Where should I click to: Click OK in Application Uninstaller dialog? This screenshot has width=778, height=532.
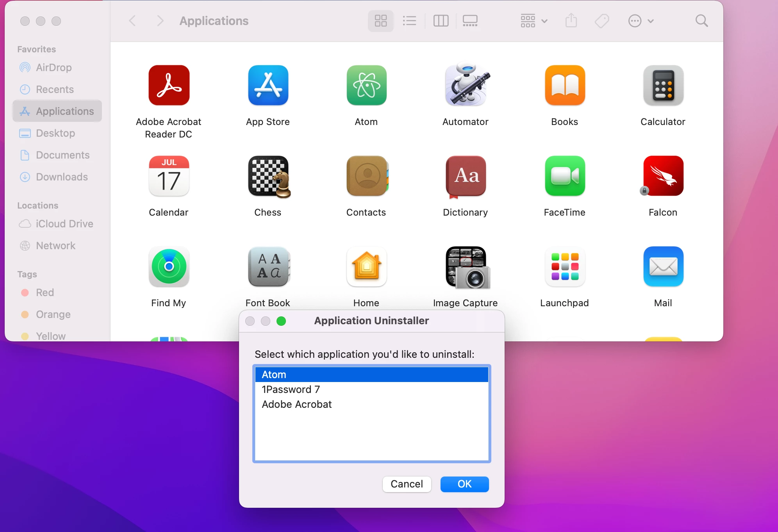[x=464, y=484]
